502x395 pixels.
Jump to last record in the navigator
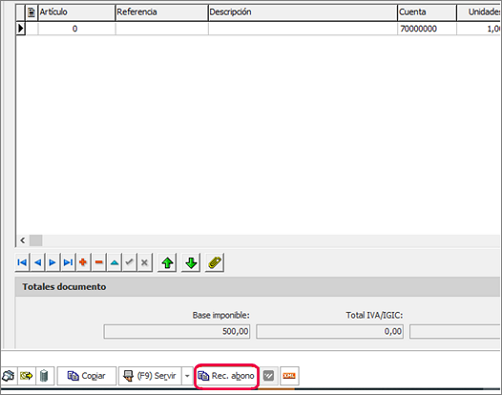coord(68,263)
